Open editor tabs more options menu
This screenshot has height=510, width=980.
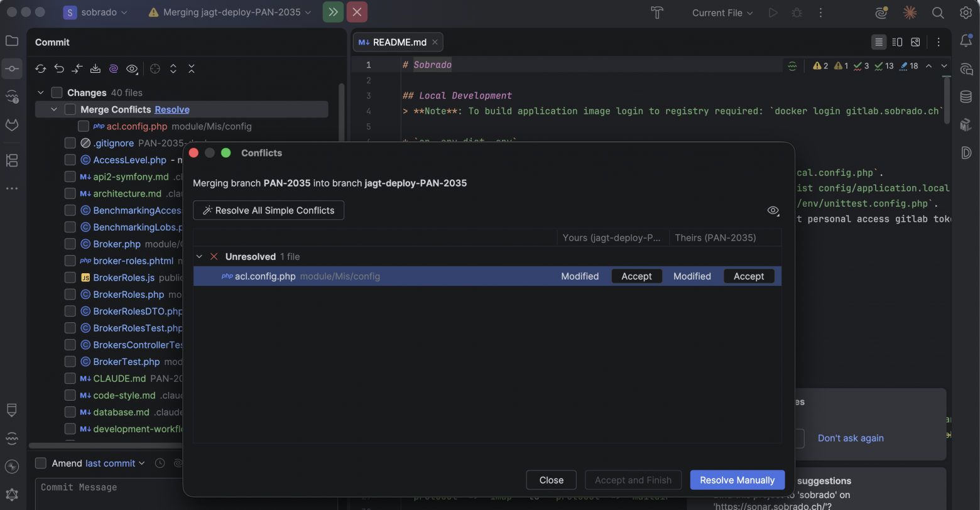[x=939, y=42]
